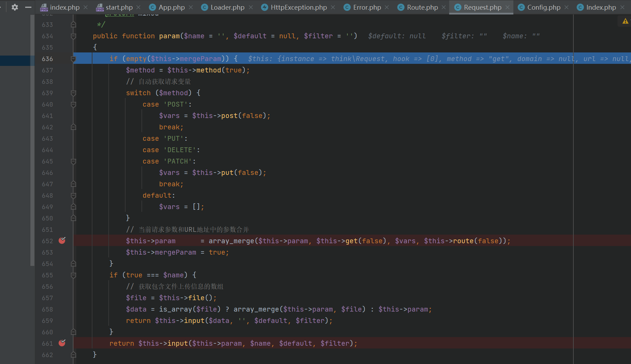
Task: Click the 'route' method call on line 652
Action: [x=463, y=241]
